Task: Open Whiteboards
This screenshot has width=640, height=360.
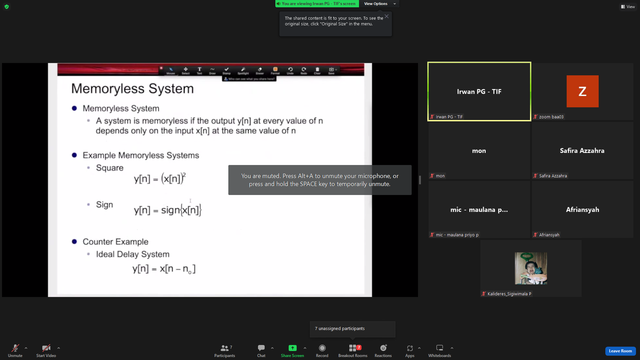Action: tap(440, 350)
